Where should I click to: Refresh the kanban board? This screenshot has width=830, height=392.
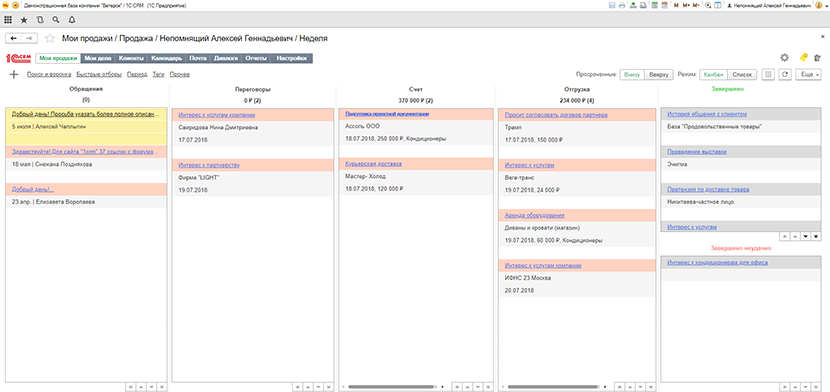(785, 75)
